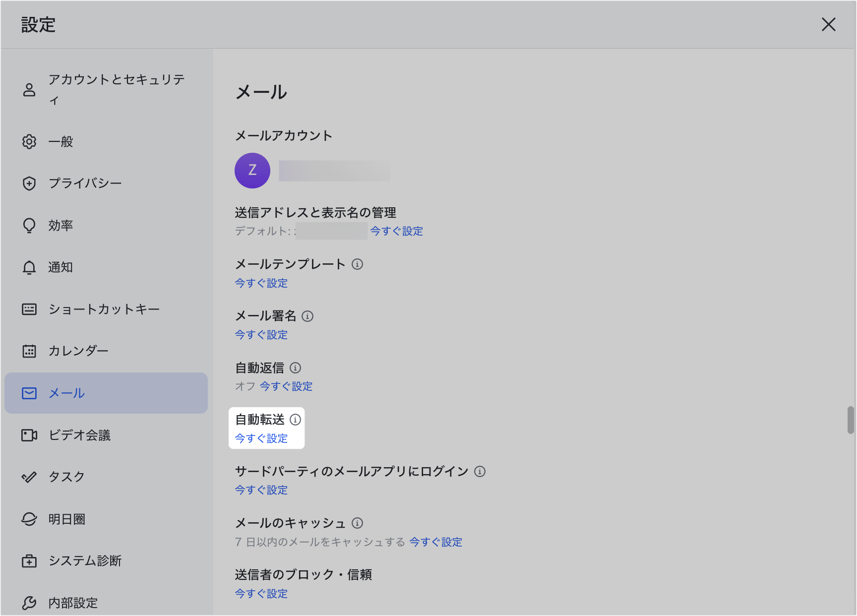
Task: Open 送信者のブロック・信頼 settings link
Action: click(261, 594)
